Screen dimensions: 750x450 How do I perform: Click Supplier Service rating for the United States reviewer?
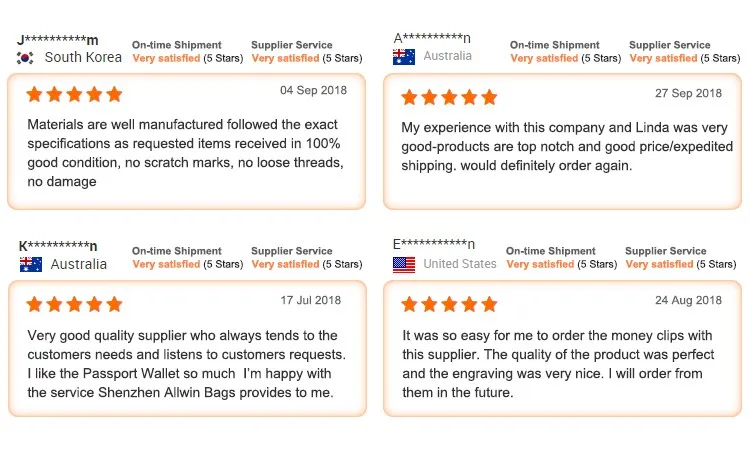(x=680, y=257)
